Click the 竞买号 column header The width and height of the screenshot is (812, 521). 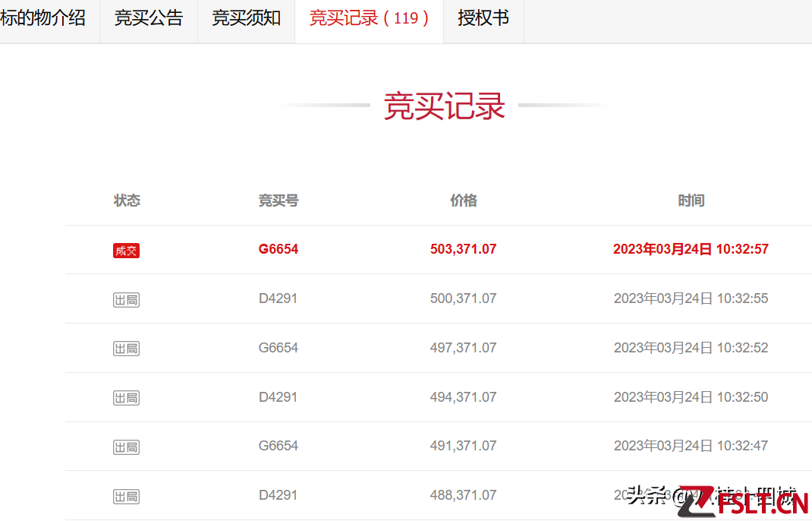(279, 201)
